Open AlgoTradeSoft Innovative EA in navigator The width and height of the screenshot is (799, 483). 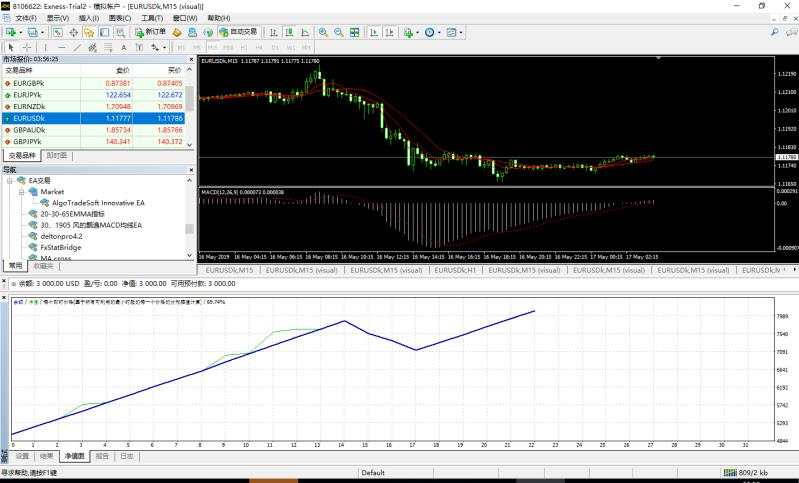[98, 202]
